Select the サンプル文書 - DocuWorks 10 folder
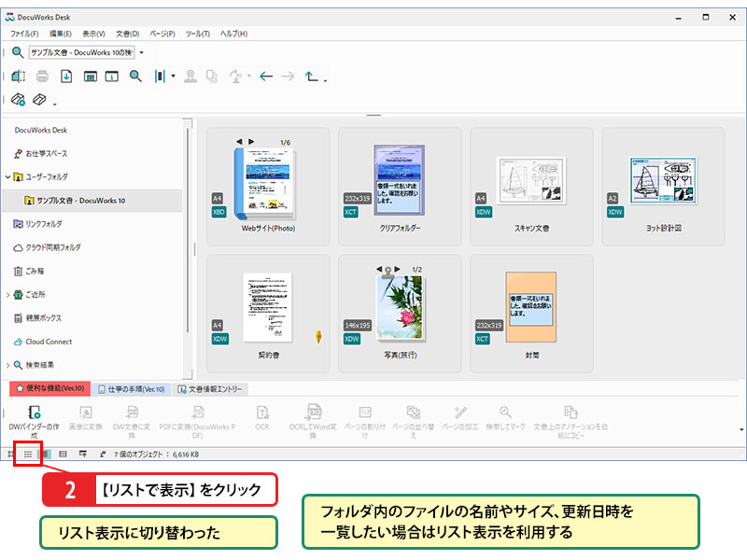 coord(92,201)
